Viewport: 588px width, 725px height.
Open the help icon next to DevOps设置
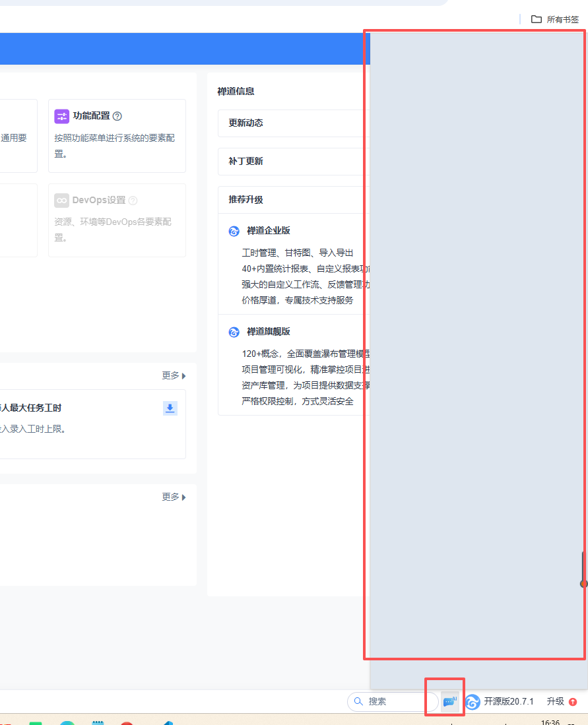(133, 200)
